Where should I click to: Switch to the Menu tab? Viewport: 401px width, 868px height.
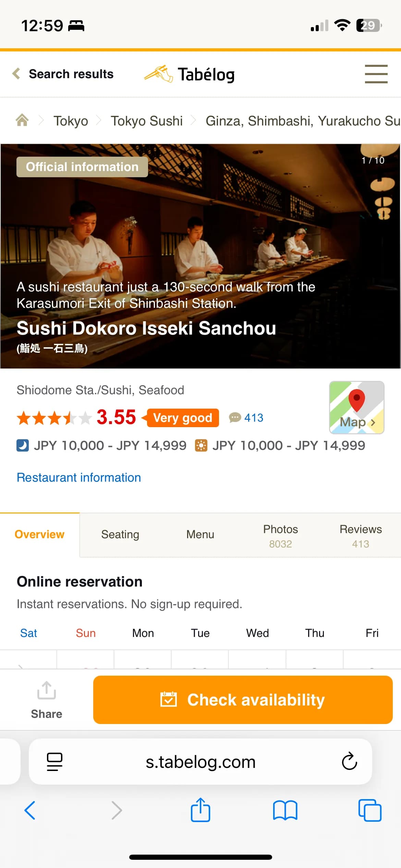(x=200, y=534)
